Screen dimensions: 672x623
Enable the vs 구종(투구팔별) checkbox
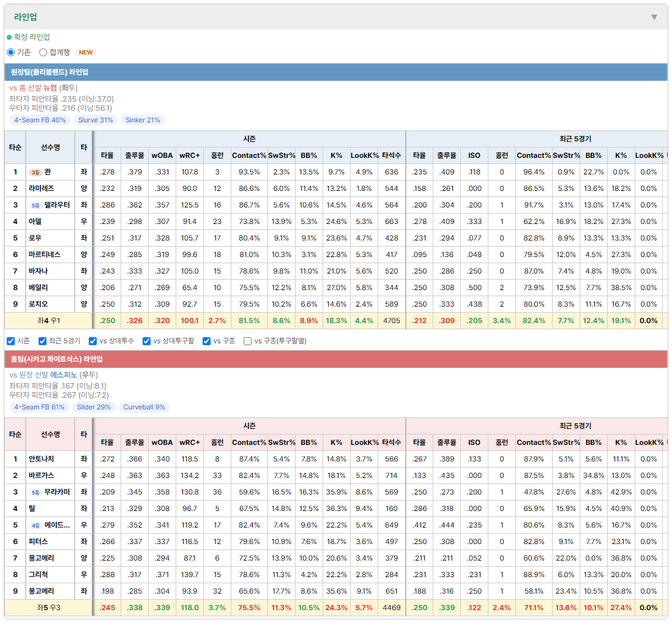247,341
